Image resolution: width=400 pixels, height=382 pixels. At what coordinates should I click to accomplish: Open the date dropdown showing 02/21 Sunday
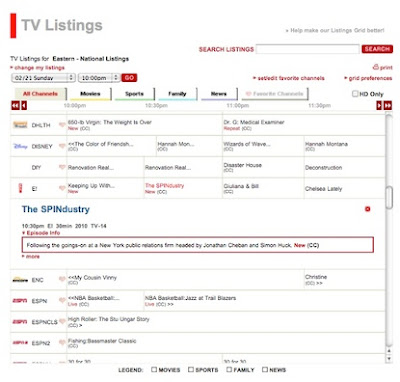click(x=44, y=78)
